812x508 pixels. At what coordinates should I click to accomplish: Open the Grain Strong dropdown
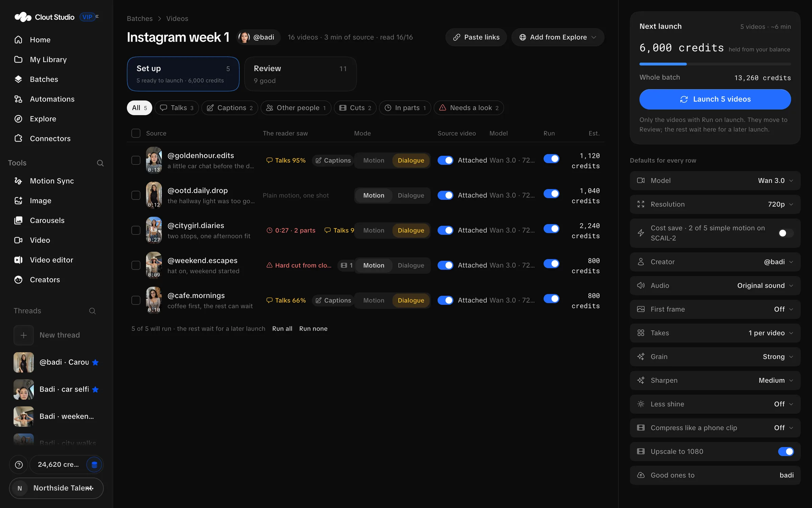pyautogui.click(x=715, y=357)
